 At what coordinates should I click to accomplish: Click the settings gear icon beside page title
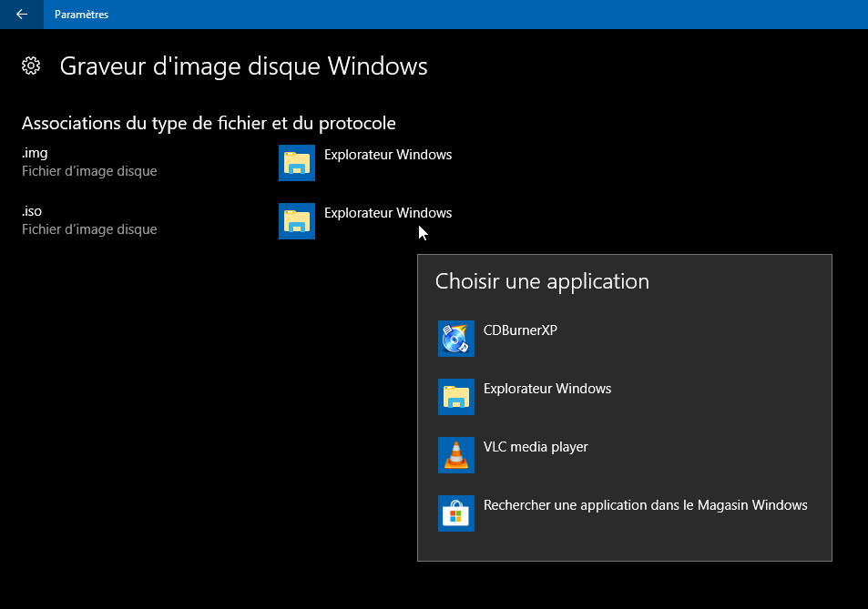[31, 66]
